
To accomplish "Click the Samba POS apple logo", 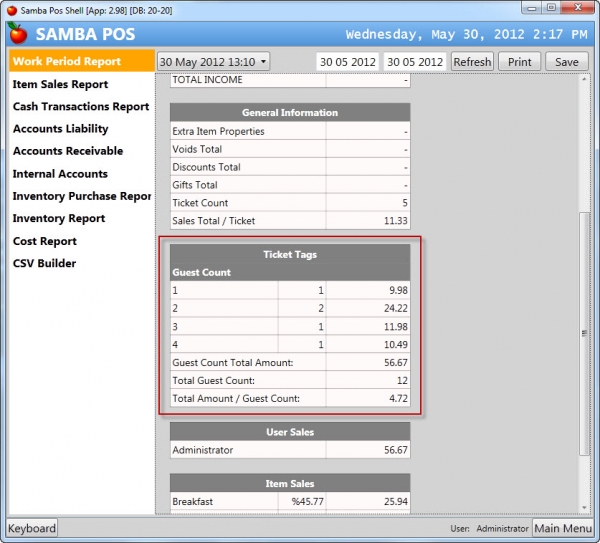I will tap(18, 33).
